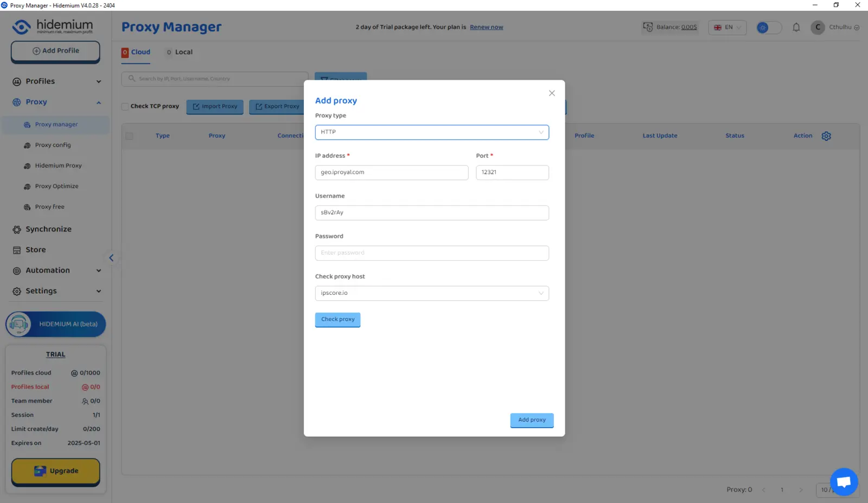Open the Proxy type HTTP dropdown

[x=432, y=132]
